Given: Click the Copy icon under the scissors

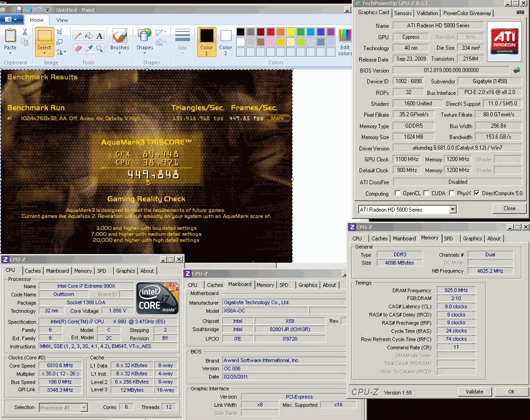Looking at the screenshot, I should (25, 42).
